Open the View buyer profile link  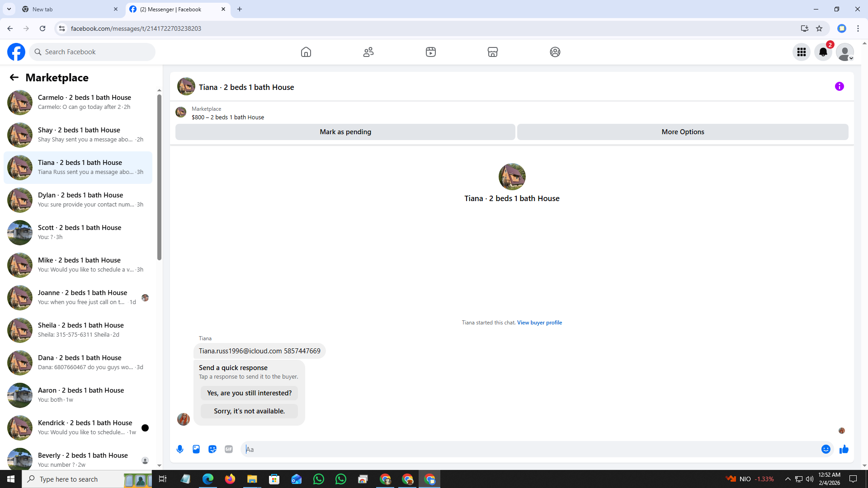click(539, 323)
